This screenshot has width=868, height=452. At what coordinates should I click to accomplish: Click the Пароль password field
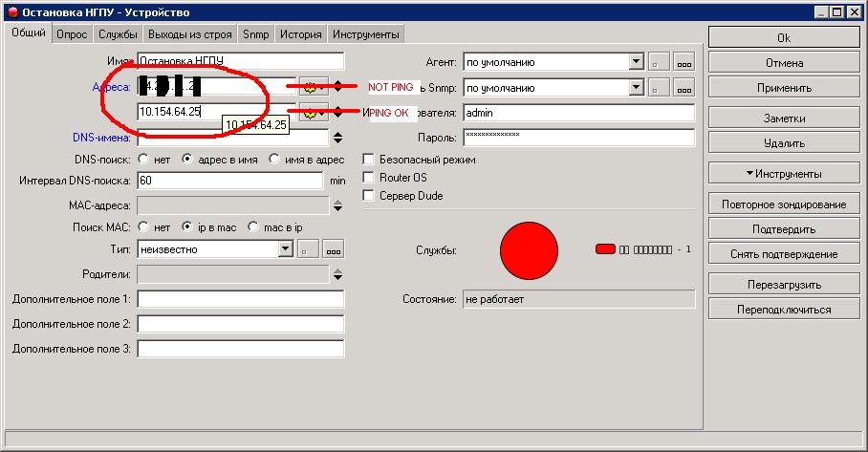point(578,138)
